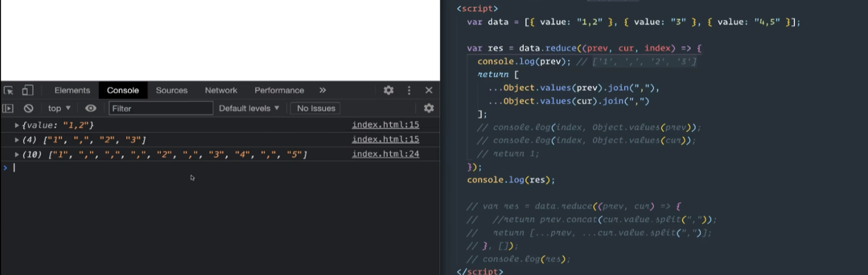Screen dimensions: 868x275
Task: Select the inspect element picker icon
Action: point(8,91)
